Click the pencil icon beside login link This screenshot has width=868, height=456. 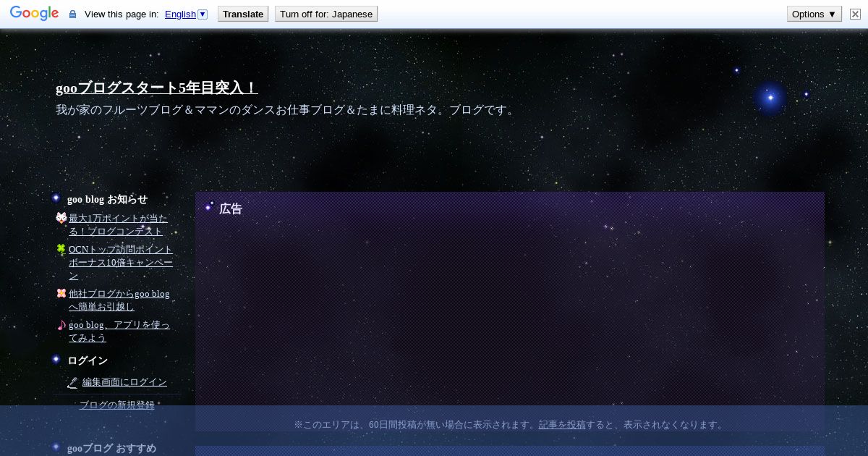click(72, 383)
